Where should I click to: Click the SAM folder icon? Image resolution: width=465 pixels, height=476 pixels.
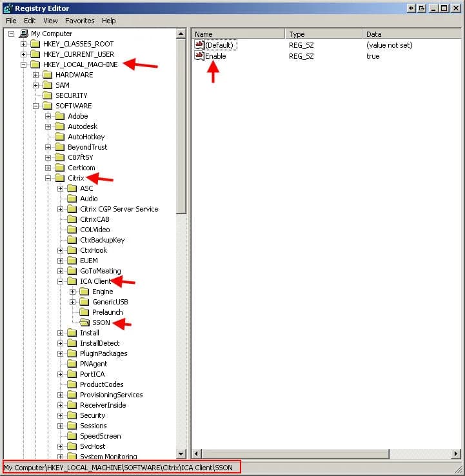pyautogui.click(x=48, y=85)
